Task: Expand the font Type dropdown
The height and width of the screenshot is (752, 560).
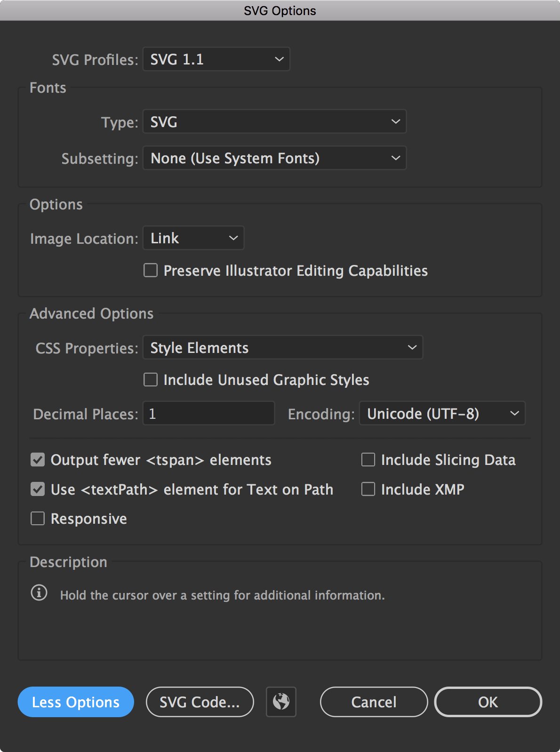Action: [x=274, y=122]
